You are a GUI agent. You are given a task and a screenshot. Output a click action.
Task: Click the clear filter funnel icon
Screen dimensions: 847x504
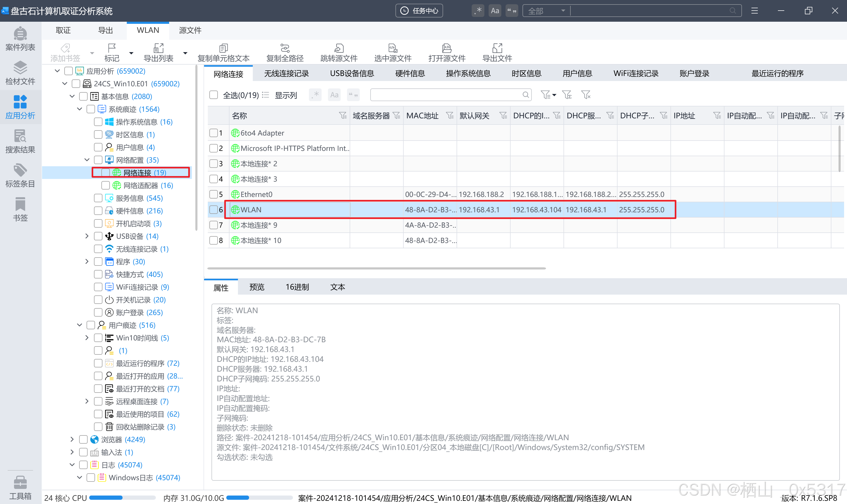click(585, 95)
